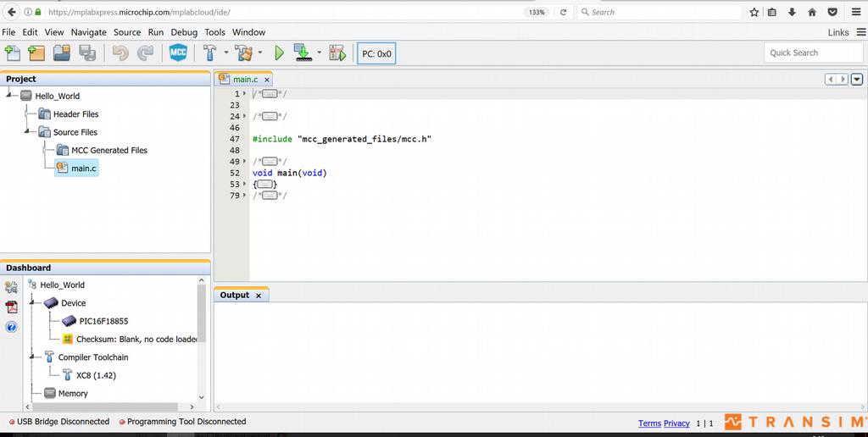Open the Privacy link
This screenshot has height=437, width=868.
[x=676, y=423]
